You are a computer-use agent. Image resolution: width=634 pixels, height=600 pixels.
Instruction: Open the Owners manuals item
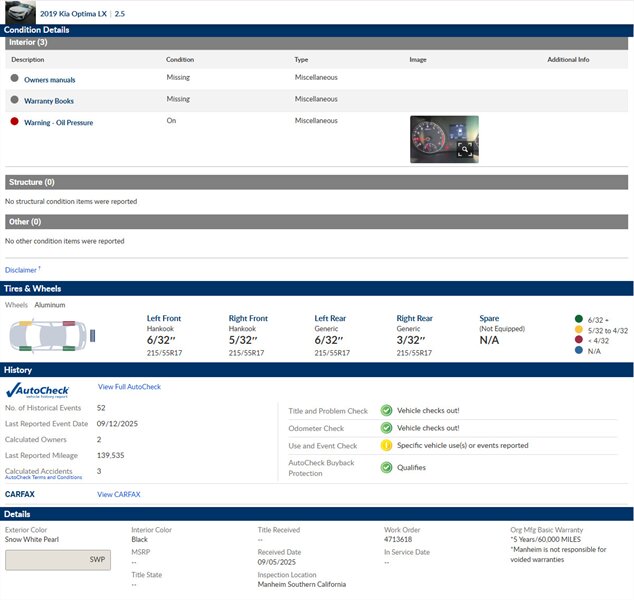(49, 80)
